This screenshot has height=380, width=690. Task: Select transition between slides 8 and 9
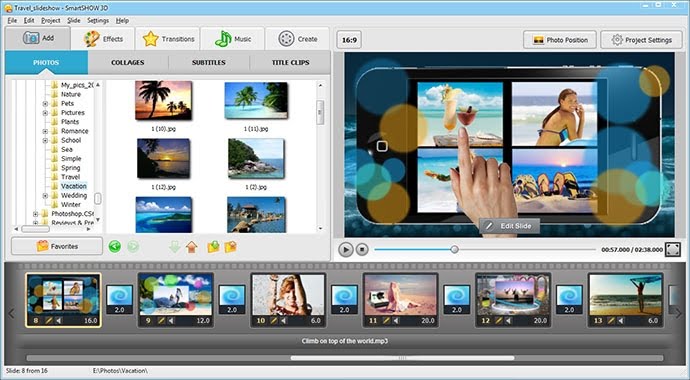120,300
